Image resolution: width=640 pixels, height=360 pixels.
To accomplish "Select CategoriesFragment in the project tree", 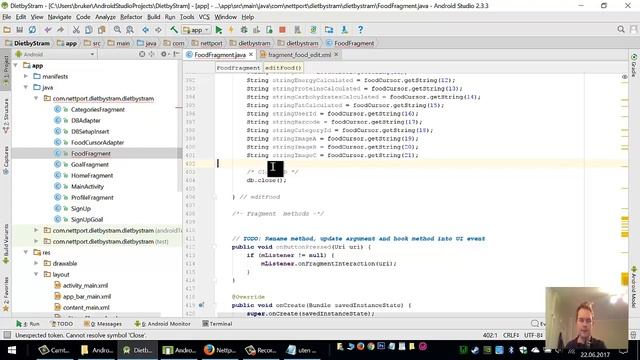I will point(98,109).
